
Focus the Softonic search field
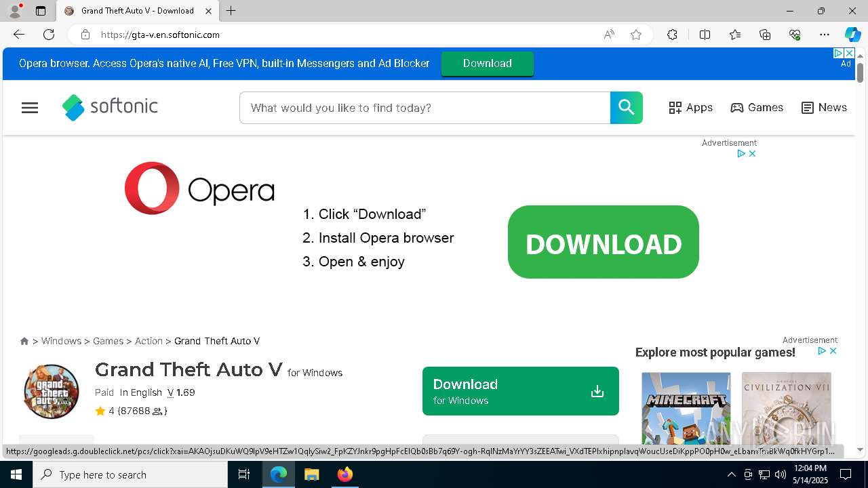tap(425, 108)
